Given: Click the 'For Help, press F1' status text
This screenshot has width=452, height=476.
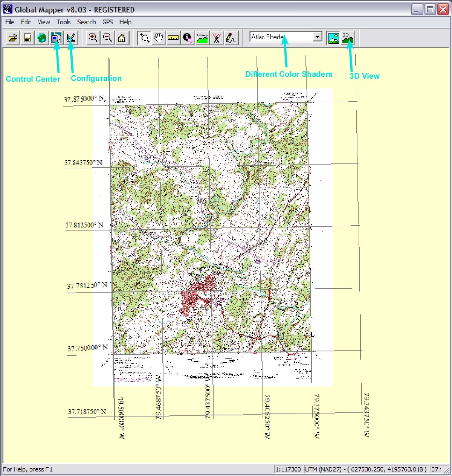Looking at the screenshot, I should point(28,469).
